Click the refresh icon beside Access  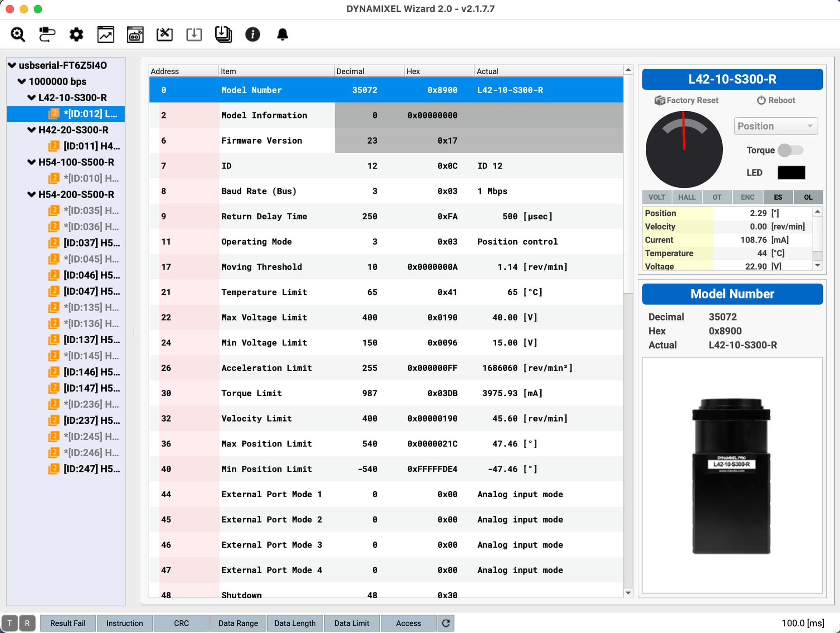(x=446, y=623)
